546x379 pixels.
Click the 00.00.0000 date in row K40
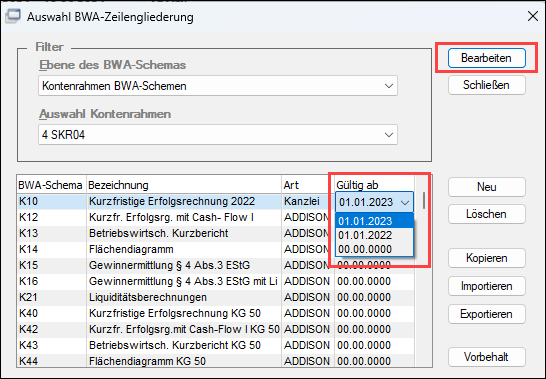coord(374,314)
